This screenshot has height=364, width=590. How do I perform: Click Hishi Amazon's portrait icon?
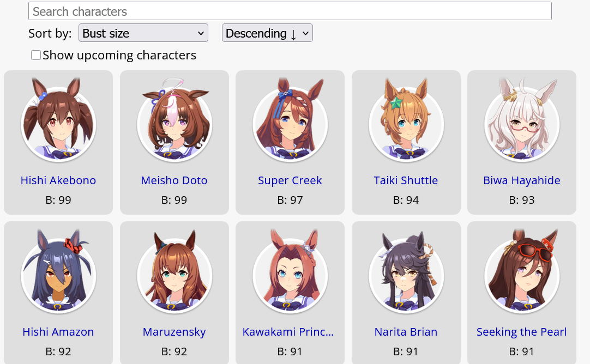tap(58, 271)
